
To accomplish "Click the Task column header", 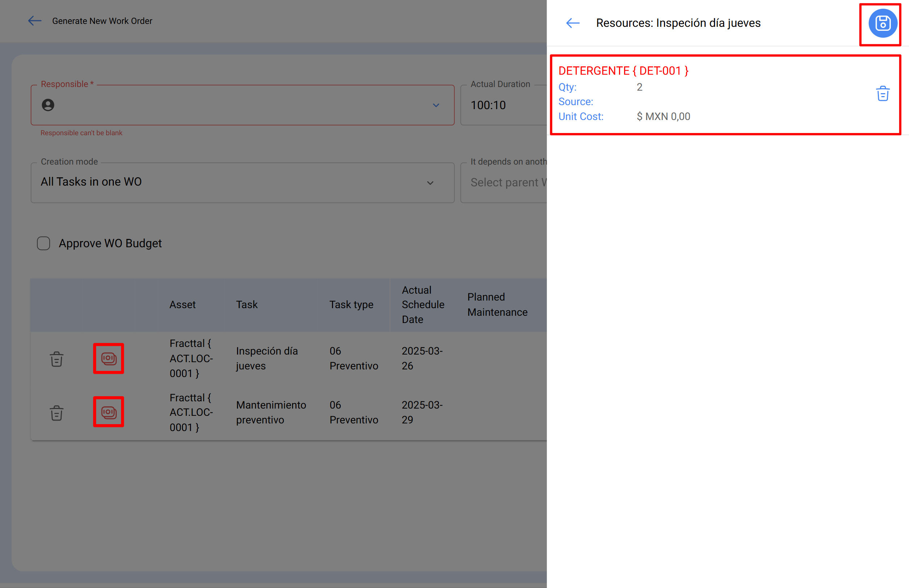I will pyautogui.click(x=246, y=305).
